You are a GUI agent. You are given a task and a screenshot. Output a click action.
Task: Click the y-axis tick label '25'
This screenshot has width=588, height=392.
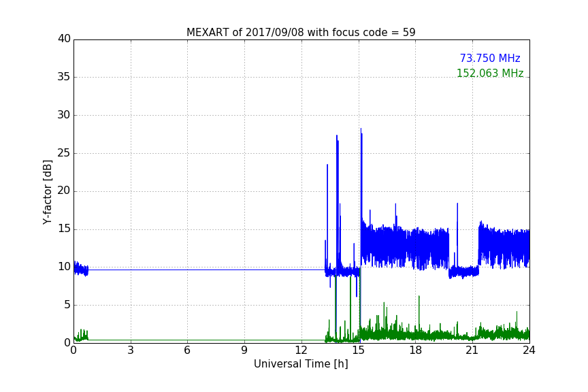64,153
